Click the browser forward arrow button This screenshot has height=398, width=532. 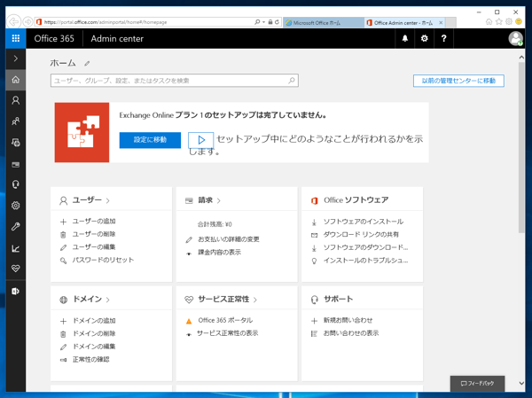(27, 22)
